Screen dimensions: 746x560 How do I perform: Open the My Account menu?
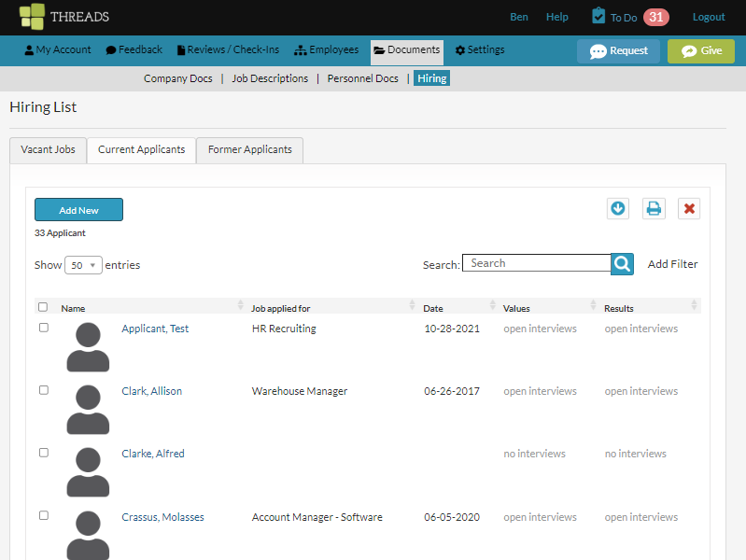click(58, 50)
